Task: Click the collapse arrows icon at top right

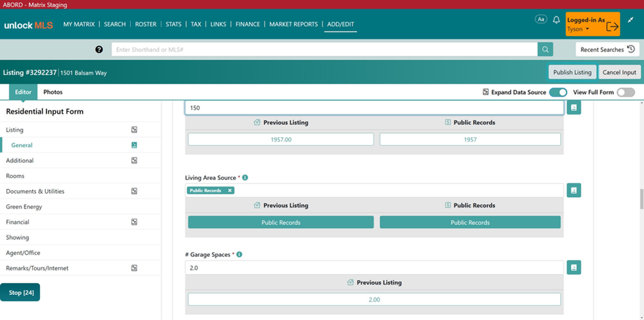Action: (x=630, y=20)
